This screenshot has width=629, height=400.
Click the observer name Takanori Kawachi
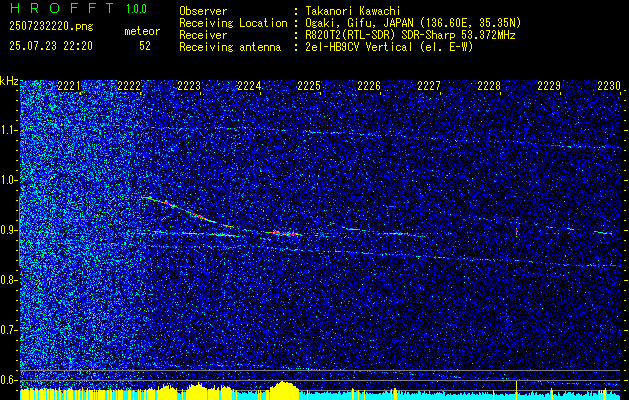pyautogui.click(x=353, y=11)
